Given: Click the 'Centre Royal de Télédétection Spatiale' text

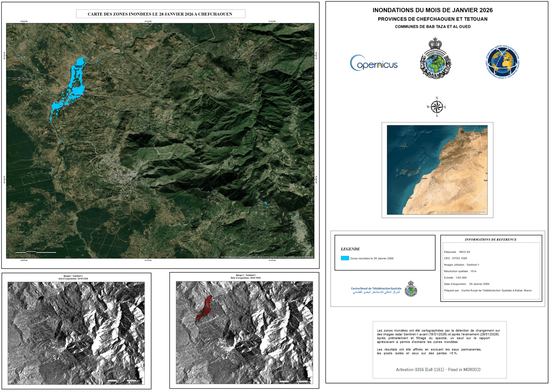Looking at the screenshot, I should pyautogui.click(x=376, y=289).
